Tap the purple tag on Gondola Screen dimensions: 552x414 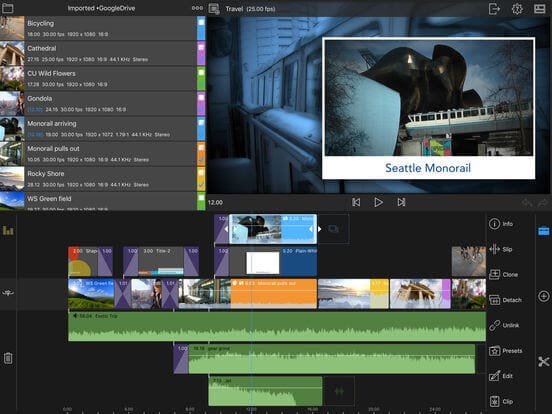[201, 103]
